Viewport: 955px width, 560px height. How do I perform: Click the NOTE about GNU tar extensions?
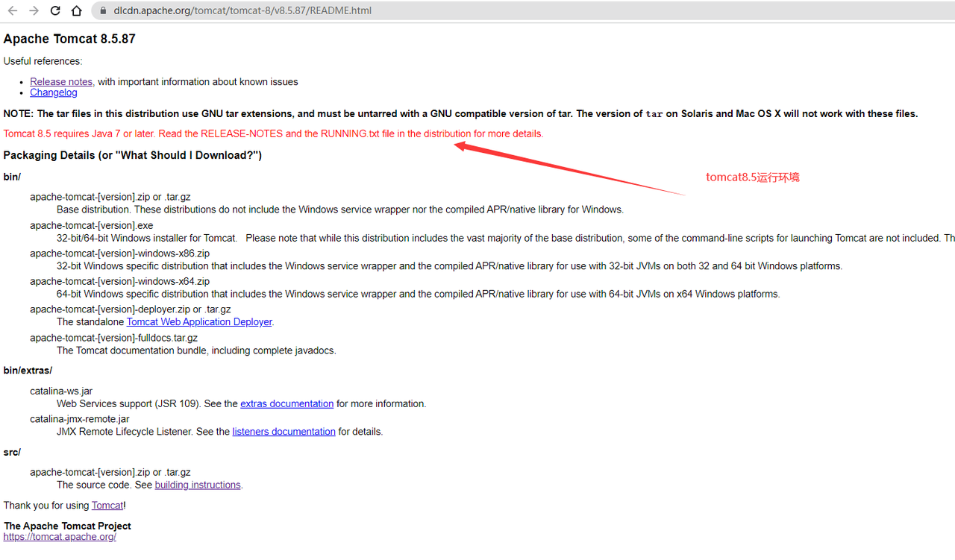[460, 114]
